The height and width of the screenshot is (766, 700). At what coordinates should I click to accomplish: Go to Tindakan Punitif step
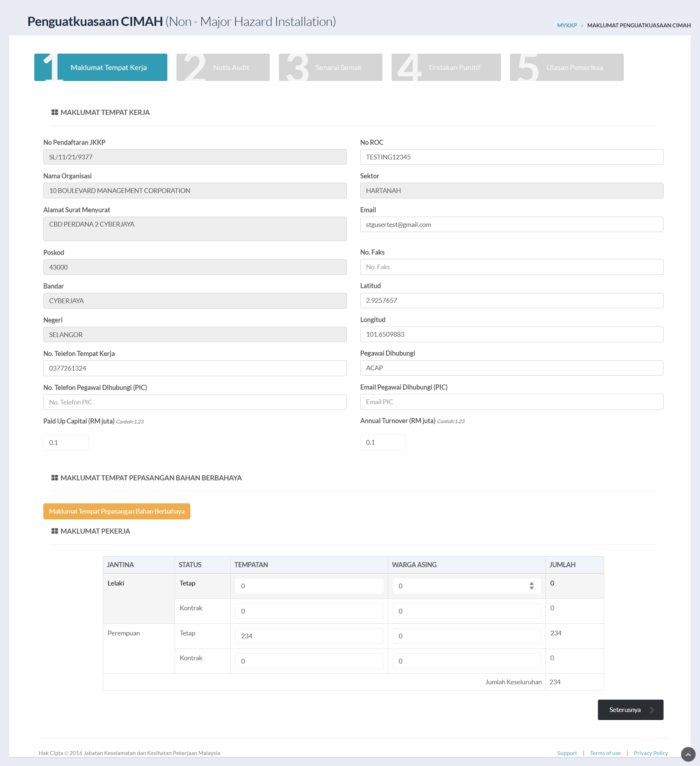446,67
